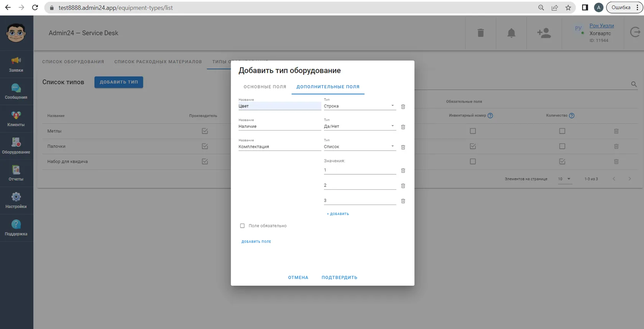
Task: Expand the Строка type dropdown
Action: (x=360, y=106)
